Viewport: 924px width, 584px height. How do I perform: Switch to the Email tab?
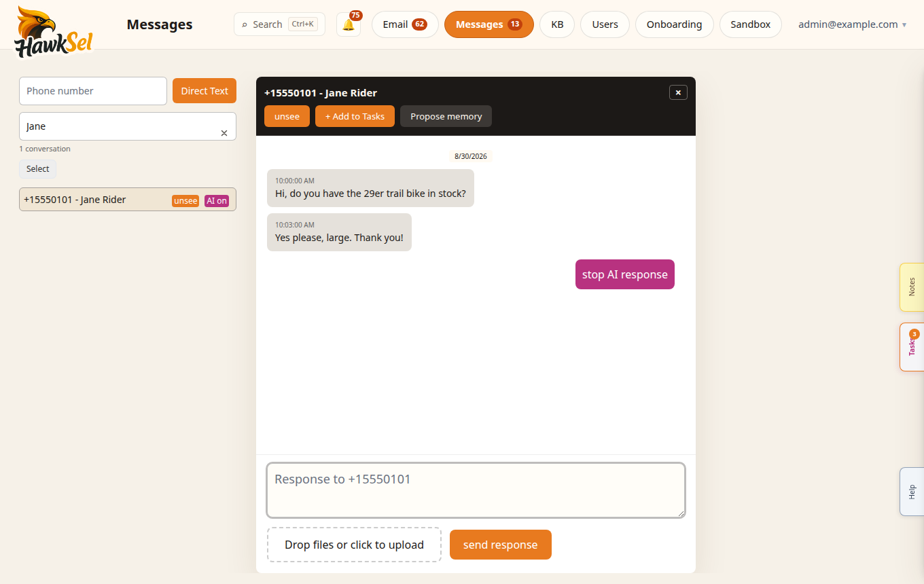[405, 24]
